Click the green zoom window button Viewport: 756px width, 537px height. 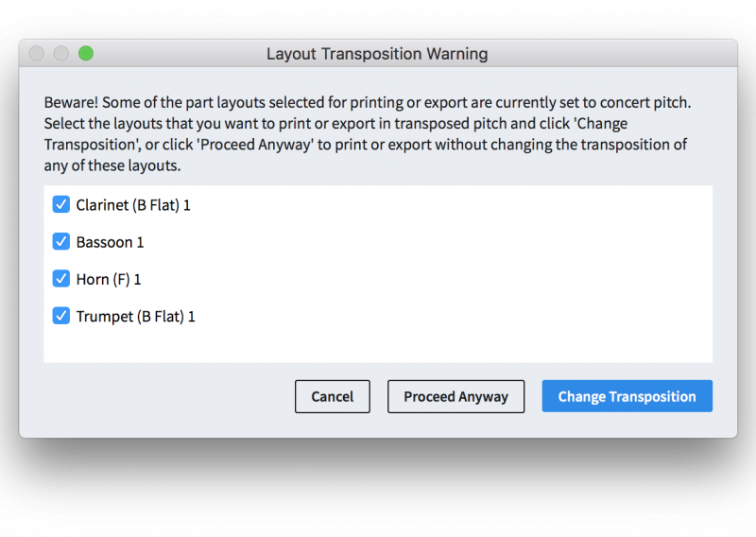coord(86,53)
